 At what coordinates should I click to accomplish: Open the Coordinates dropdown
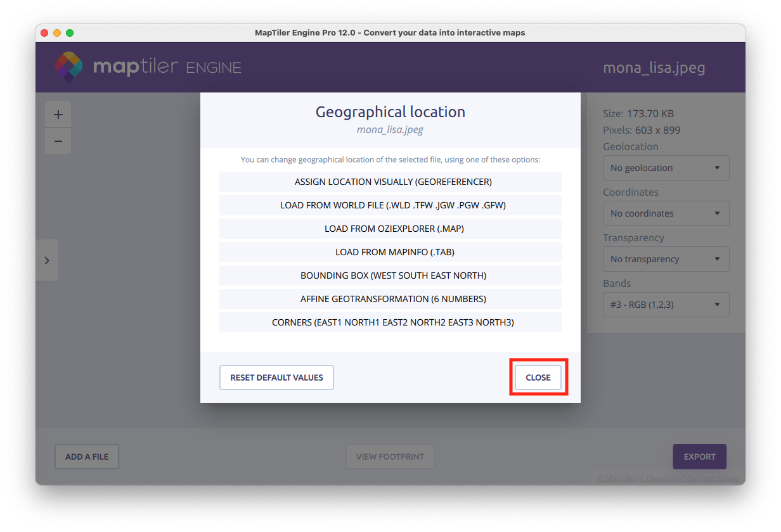(666, 213)
